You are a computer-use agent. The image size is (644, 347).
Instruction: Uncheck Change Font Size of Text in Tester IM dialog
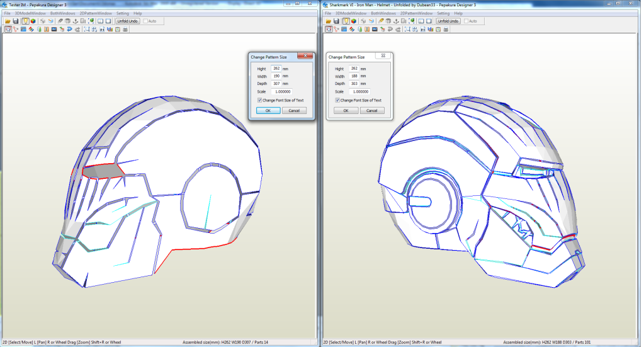tap(259, 100)
